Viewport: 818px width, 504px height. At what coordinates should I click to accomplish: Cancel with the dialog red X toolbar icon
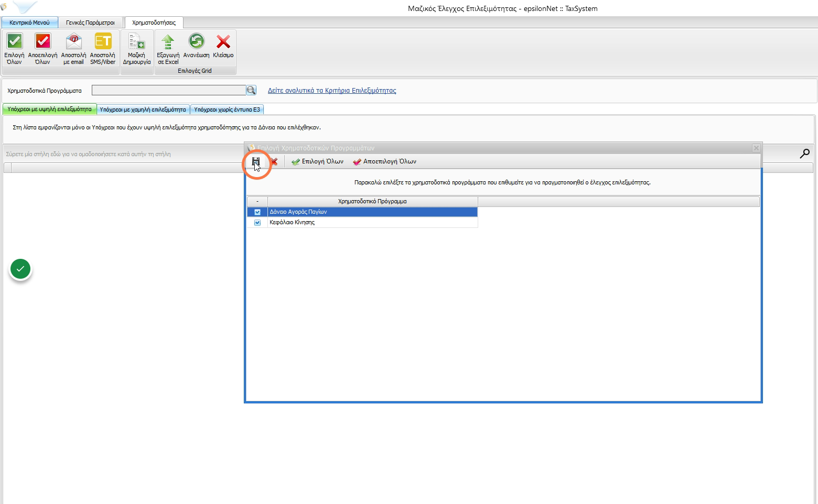pyautogui.click(x=274, y=161)
